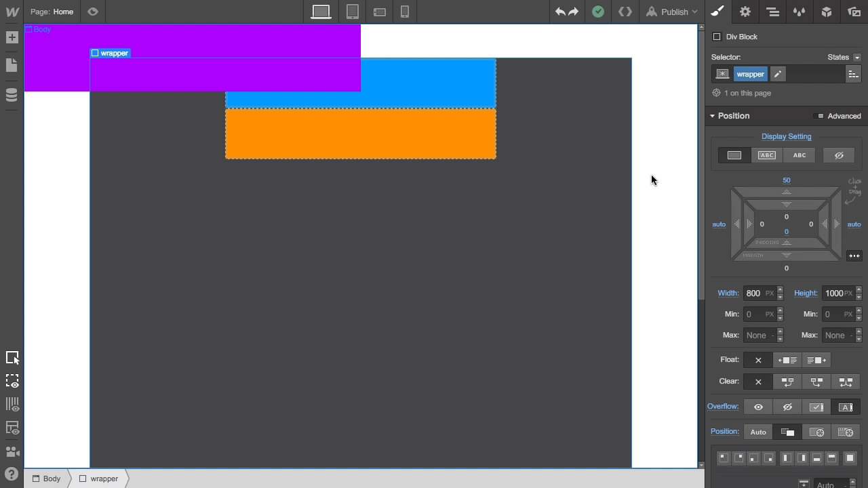The height and width of the screenshot is (488, 868).
Task: Edit the wrapper class with pencil
Action: [778, 74]
